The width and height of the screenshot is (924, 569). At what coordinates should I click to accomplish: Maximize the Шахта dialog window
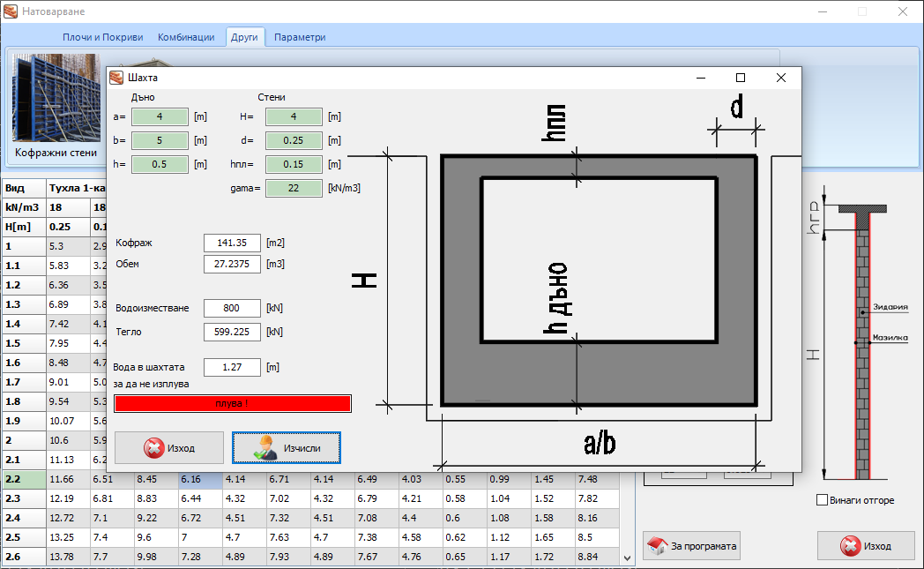pos(741,78)
